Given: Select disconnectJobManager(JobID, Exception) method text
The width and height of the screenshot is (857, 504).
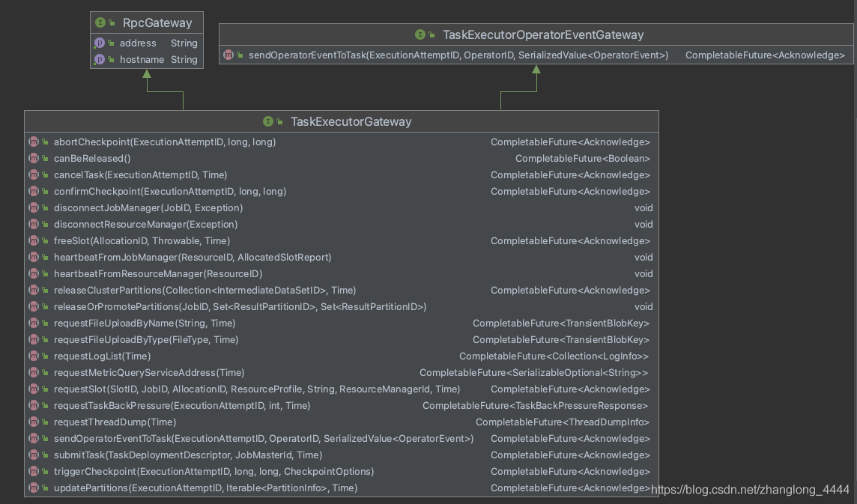Looking at the screenshot, I should point(148,207).
